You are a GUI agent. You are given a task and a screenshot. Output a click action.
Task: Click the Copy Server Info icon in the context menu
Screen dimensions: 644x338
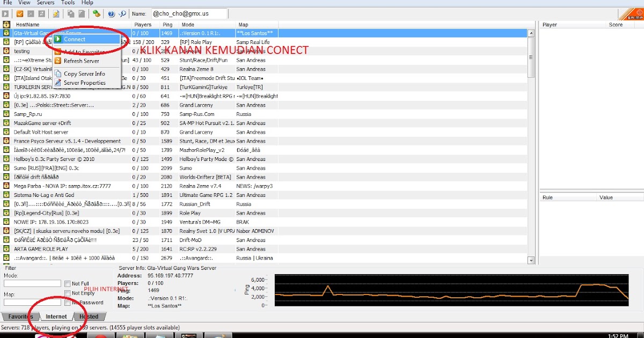point(58,74)
